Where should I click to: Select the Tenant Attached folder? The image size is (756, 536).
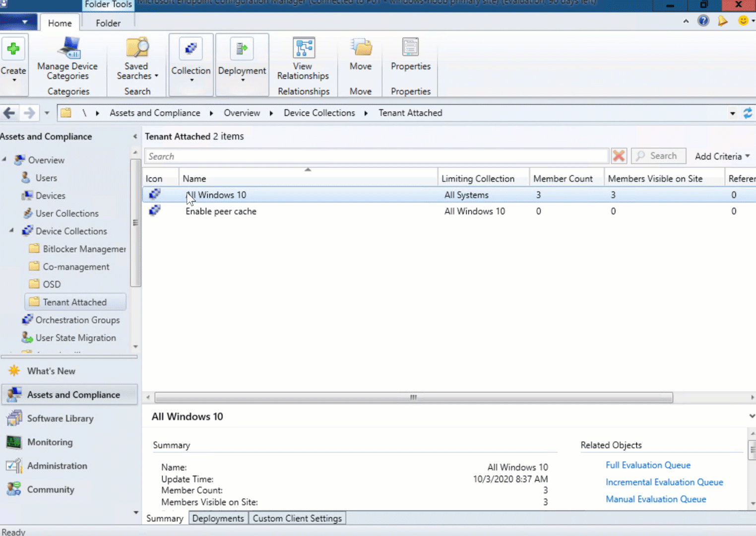pos(74,302)
